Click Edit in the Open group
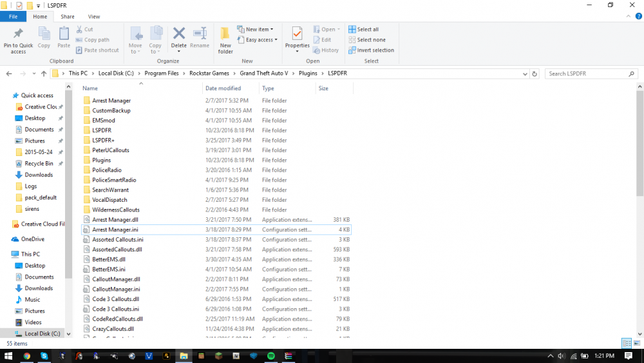The height and width of the screenshot is (363, 644). 323,40
